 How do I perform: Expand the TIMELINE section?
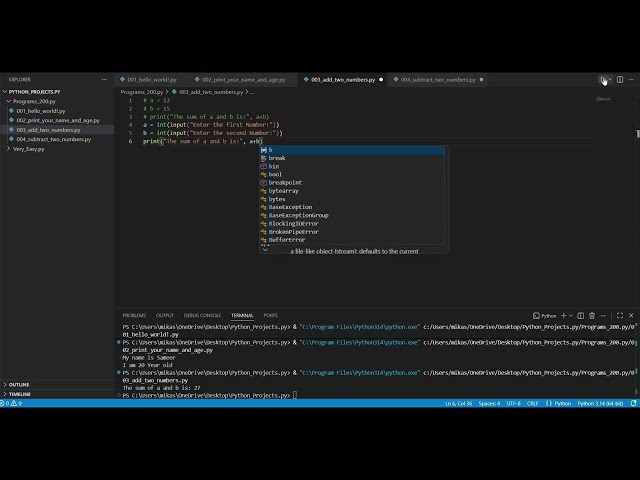[x=57, y=394]
